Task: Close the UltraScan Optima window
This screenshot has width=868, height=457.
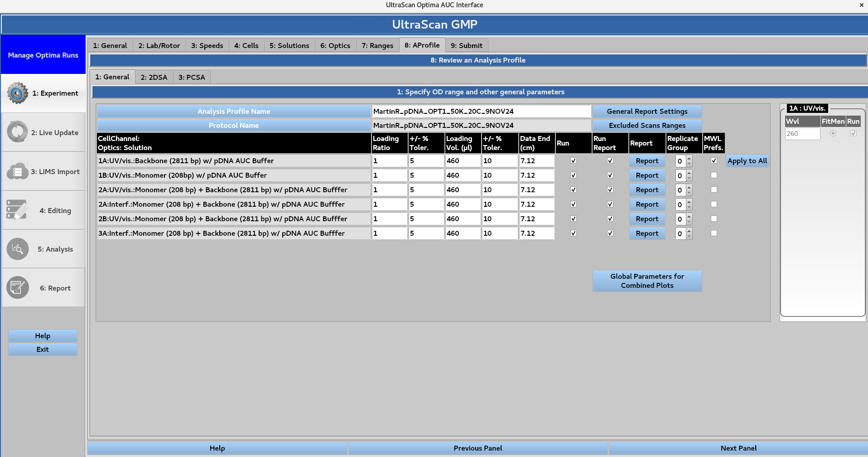Action: click(x=861, y=5)
